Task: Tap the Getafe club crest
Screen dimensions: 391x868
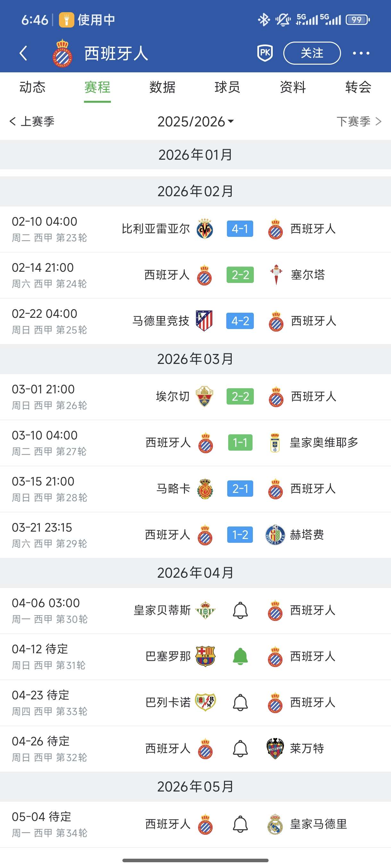Action: coord(275,535)
